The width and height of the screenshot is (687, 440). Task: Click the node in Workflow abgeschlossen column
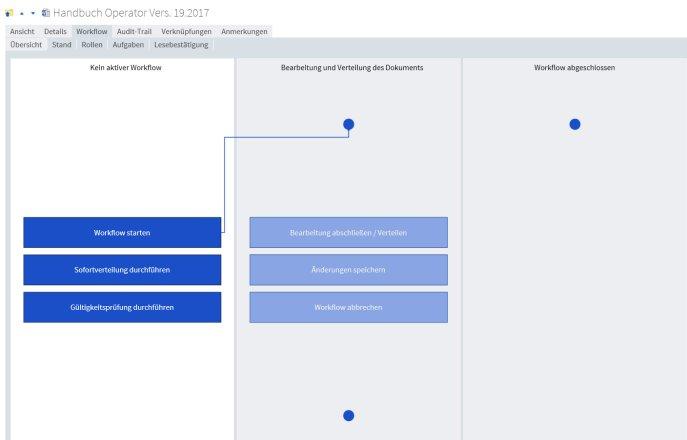click(575, 124)
